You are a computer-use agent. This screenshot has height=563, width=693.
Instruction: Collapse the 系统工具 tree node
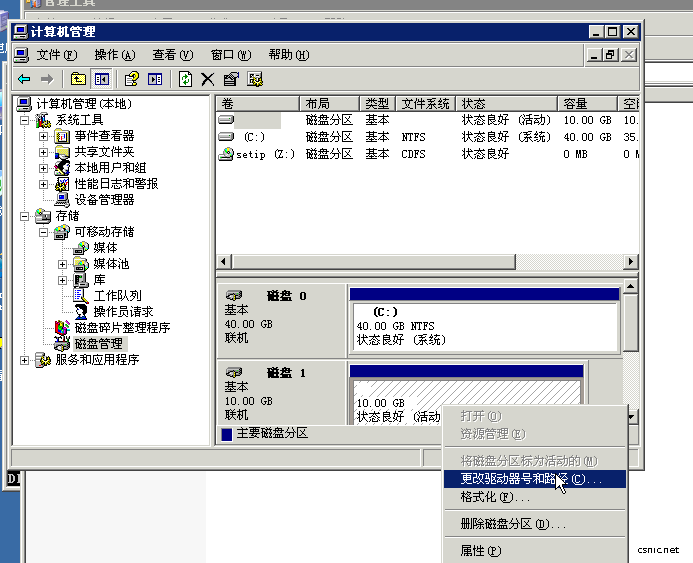click(x=26, y=120)
